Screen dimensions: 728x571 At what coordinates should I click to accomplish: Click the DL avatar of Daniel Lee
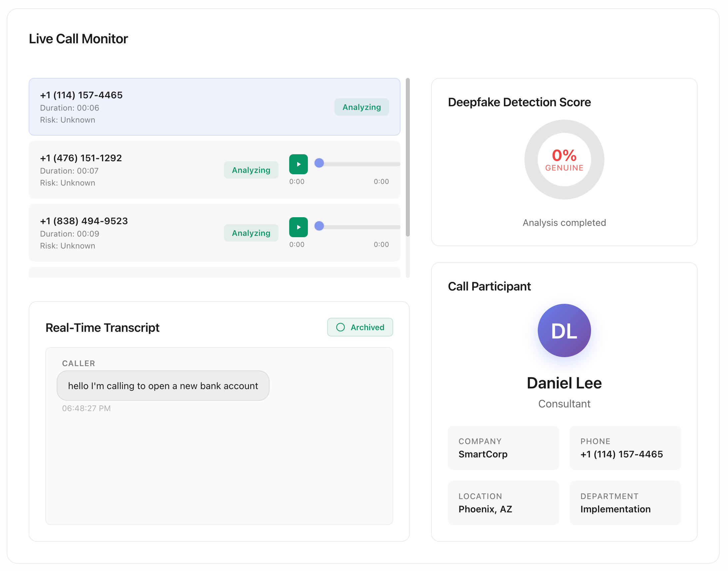564,330
